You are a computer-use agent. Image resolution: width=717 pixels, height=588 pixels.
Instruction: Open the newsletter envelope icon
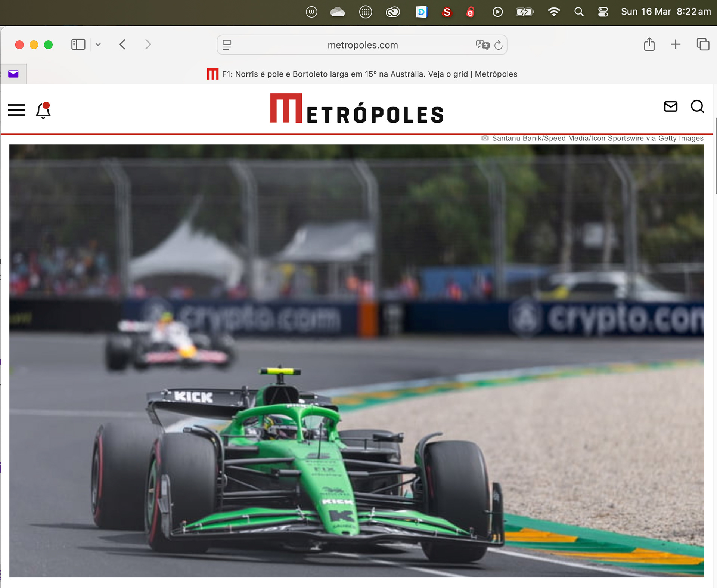click(670, 107)
